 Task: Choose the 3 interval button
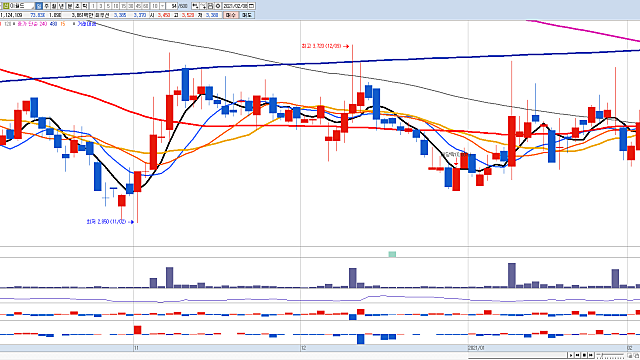(101, 6)
